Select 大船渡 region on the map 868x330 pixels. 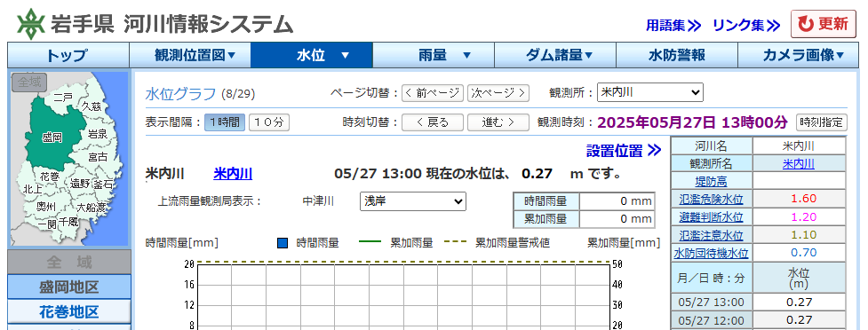[x=92, y=208]
